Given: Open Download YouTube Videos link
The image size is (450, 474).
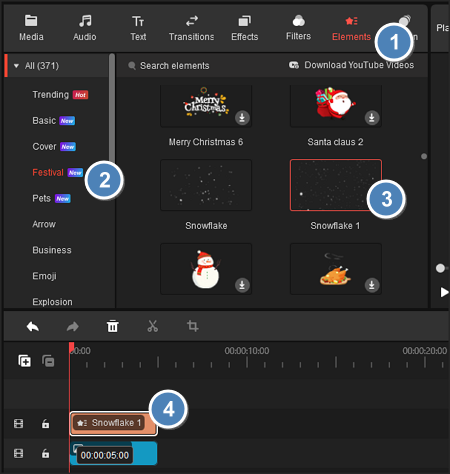Looking at the screenshot, I should coord(359,65).
